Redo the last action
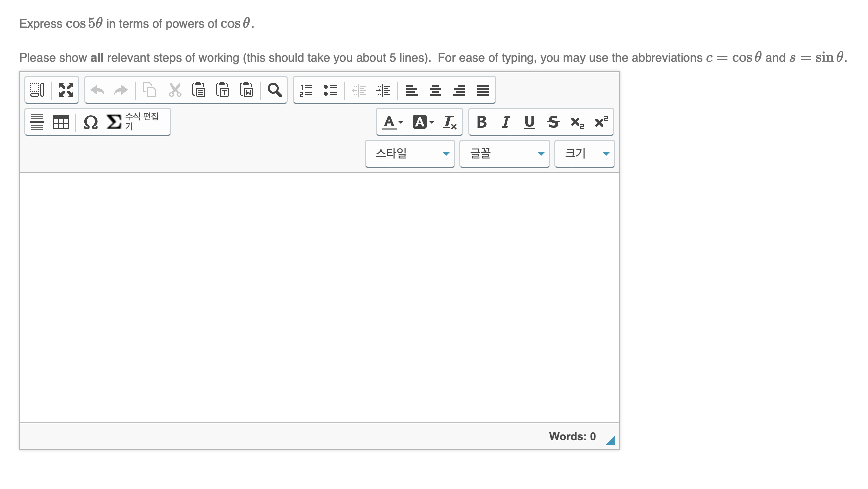Image resolution: width=868 pixels, height=489 pixels. [x=121, y=90]
